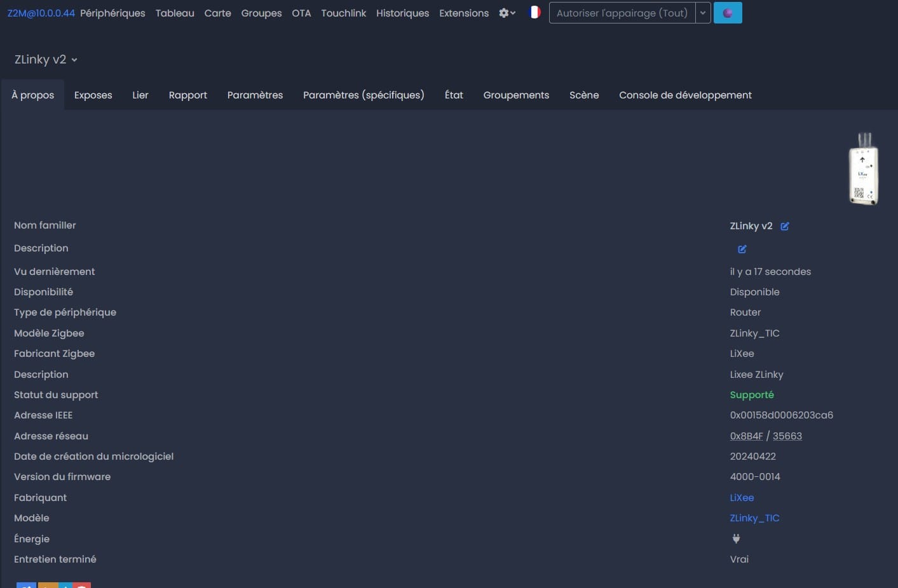898x588 pixels.
Task: Click the ZLinky device picture
Action: point(864,168)
